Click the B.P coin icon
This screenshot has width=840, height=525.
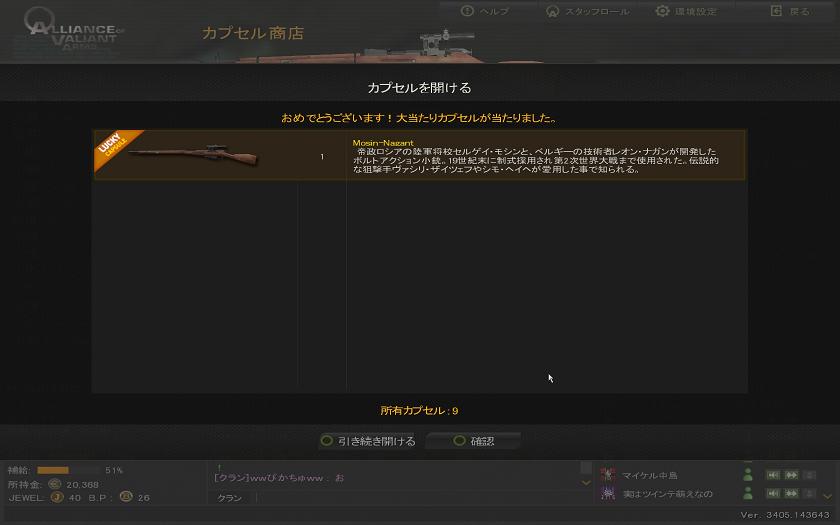coord(126,497)
